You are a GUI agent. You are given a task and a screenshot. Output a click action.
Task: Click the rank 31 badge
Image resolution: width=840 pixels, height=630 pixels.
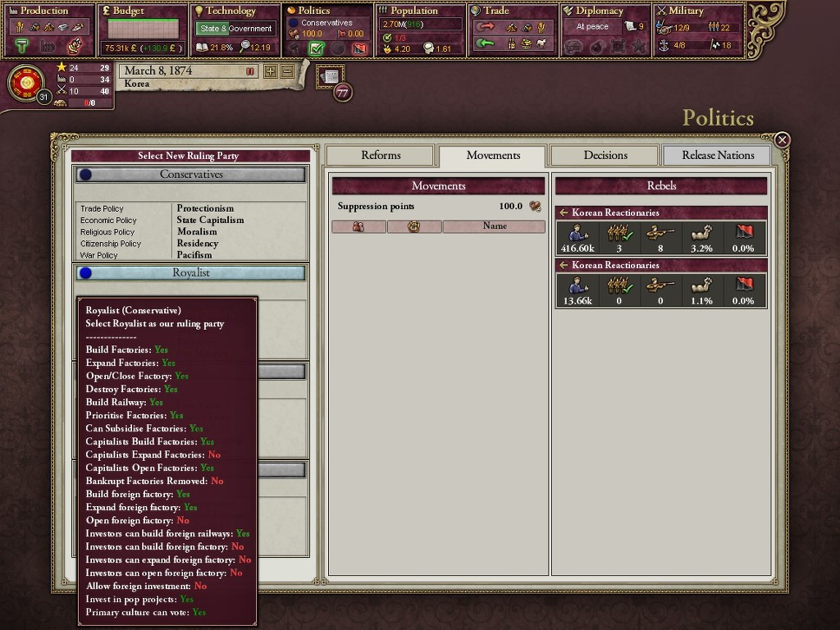tap(44, 97)
